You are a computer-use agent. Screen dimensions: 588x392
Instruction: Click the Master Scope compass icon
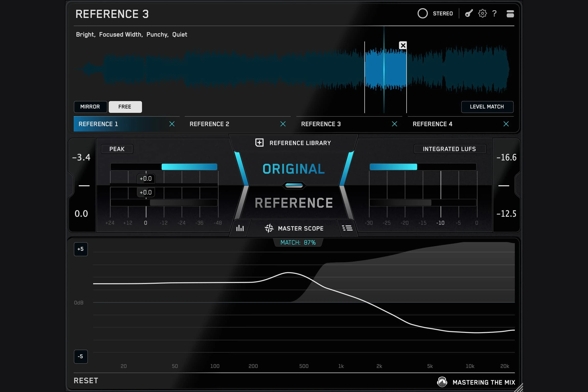tap(269, 228)
